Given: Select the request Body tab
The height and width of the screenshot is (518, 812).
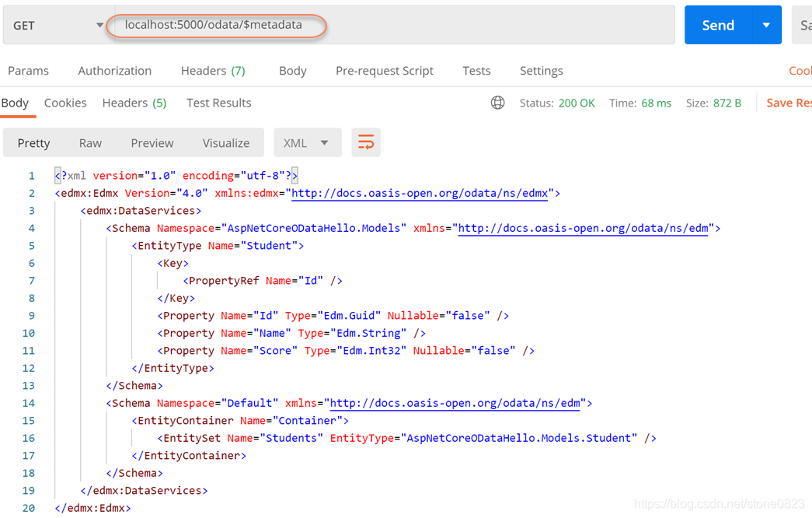Looking at the screenshot, I should [293, 71].
